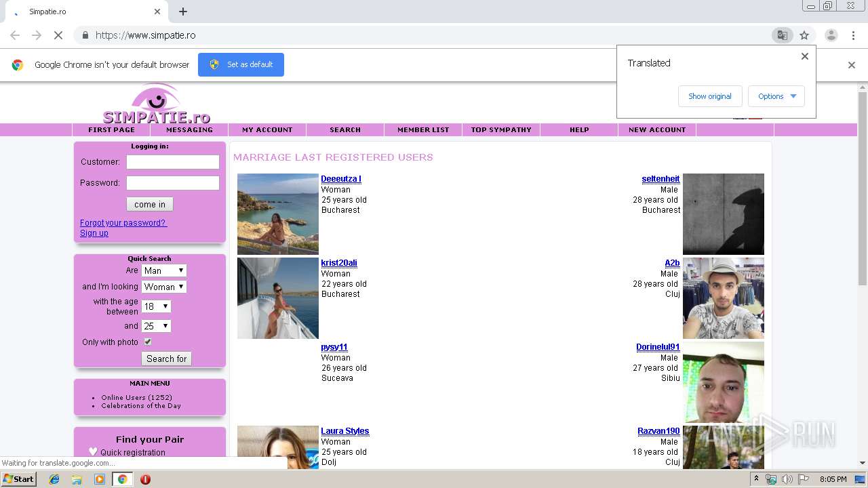The image size is (868, 488).
Task: Open krist20ali profile link
Action: [x=339, y=263]
